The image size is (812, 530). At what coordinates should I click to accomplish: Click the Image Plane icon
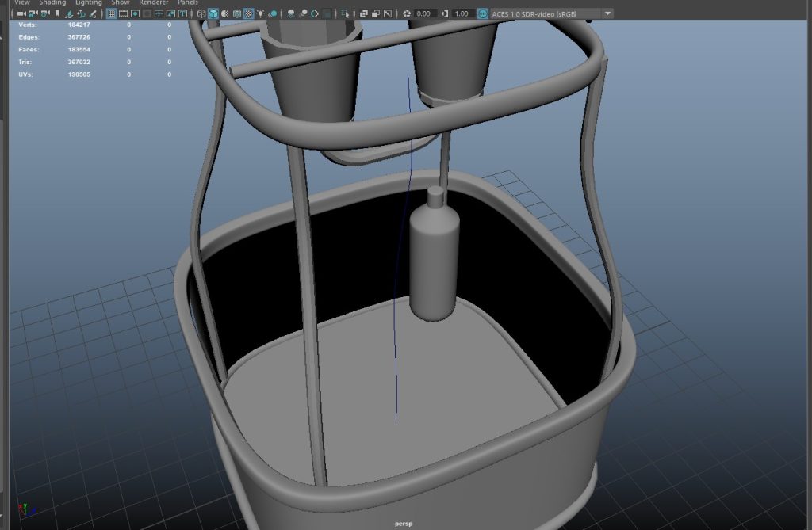(x=68, y=14)
